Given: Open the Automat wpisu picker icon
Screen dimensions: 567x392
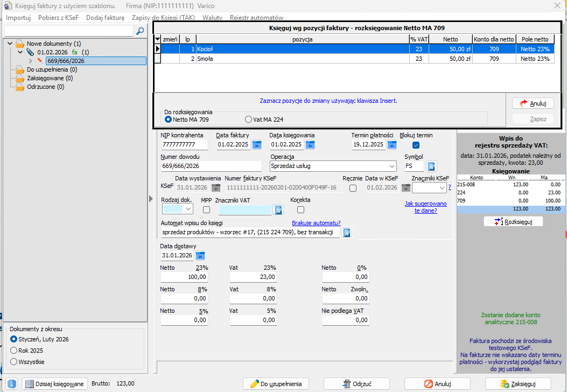Looking at the screenshot, I should click(347, 232).
